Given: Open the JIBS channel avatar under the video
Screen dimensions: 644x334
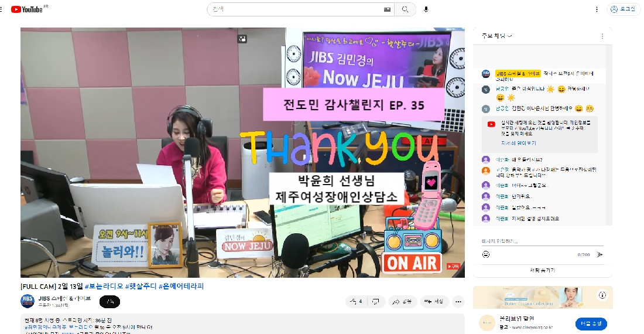Looking at the screenshot, I should point(28,301).
